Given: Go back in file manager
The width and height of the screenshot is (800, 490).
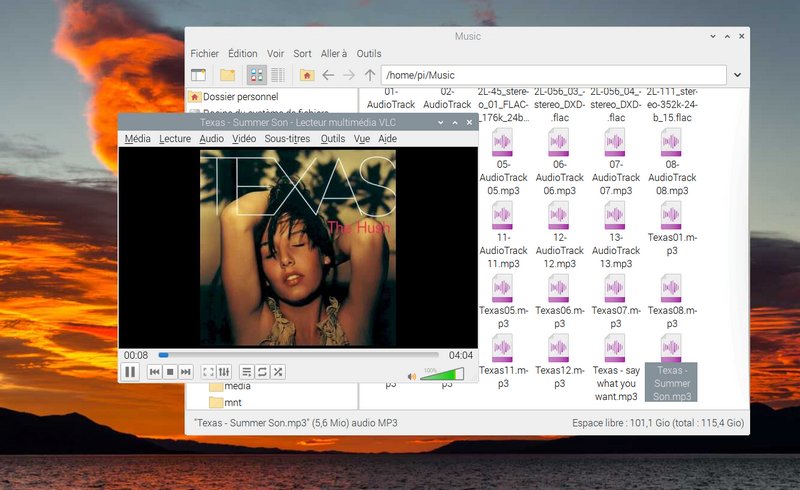Looking at the screenshot, I should click(328, 75).
